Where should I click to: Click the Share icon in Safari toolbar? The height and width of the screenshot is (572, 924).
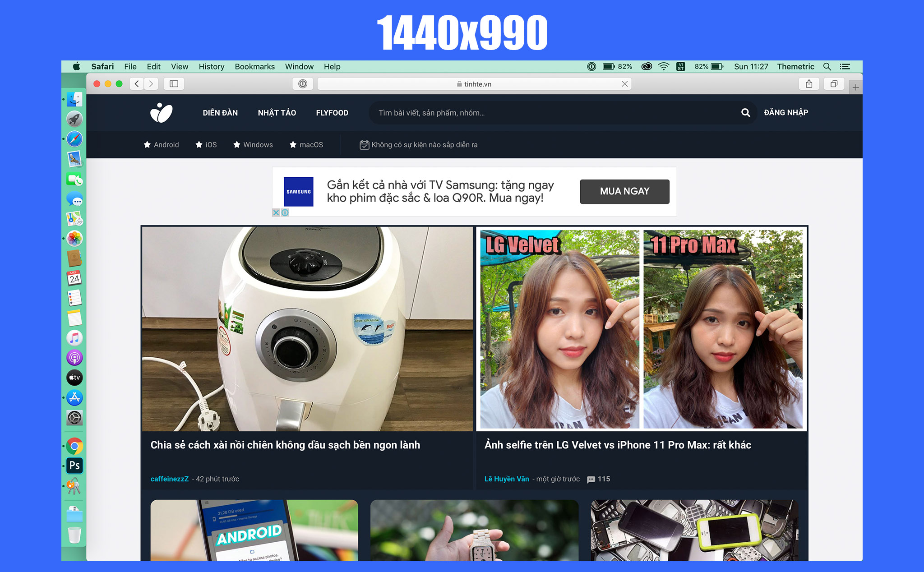(x=808, y=84)
